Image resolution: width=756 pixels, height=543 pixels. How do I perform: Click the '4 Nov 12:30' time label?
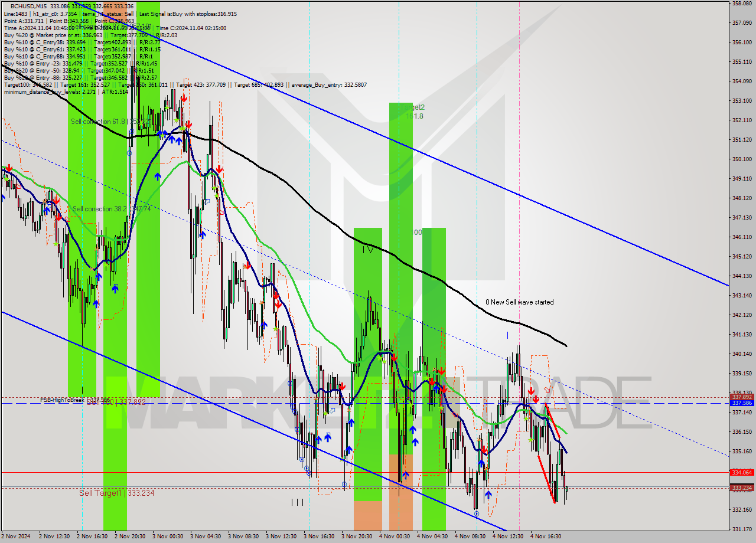coord(509,537)
